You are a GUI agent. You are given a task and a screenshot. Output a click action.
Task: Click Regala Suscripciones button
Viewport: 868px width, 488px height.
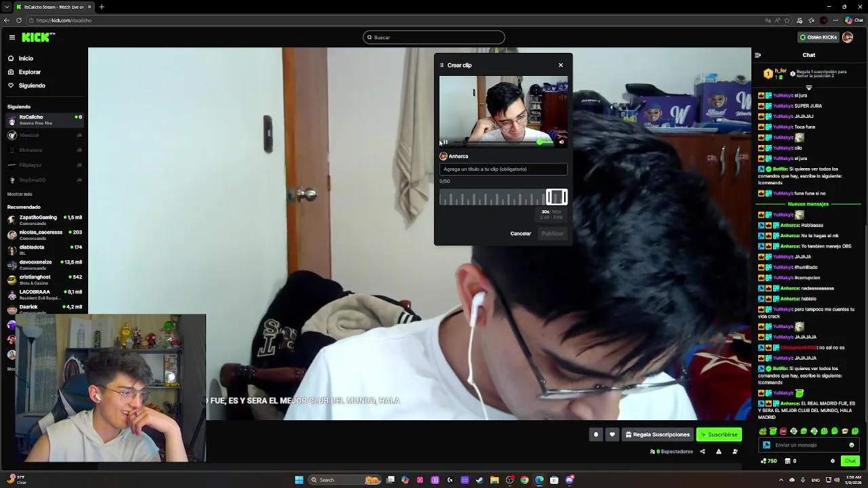pos(658,434)
